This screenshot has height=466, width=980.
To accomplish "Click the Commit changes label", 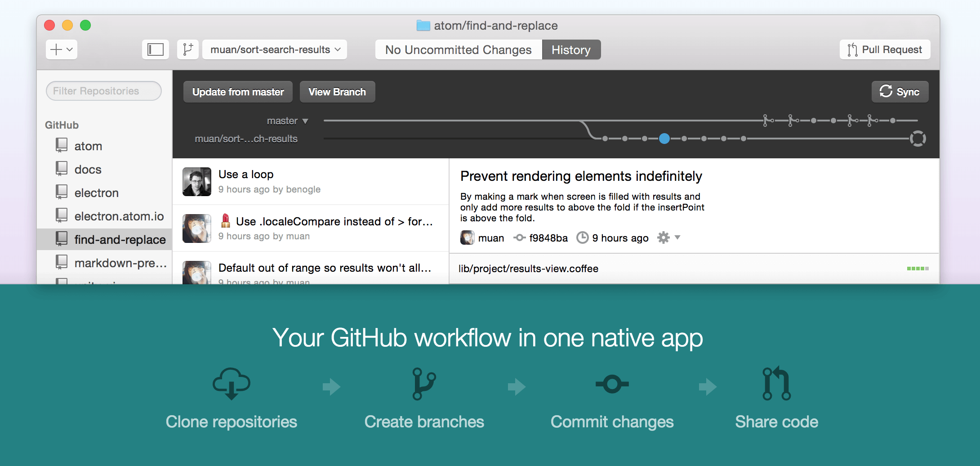I will [x=612, y=422].
